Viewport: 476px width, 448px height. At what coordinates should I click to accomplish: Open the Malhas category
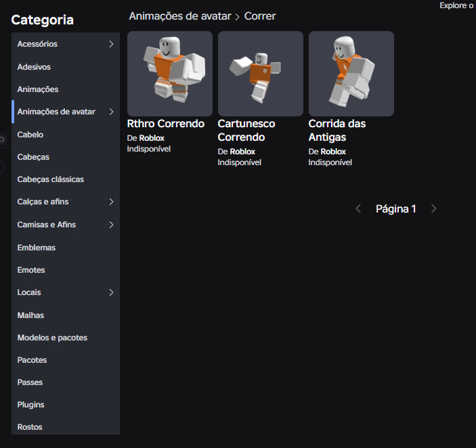pyautogui.click(x=66, y=315)
